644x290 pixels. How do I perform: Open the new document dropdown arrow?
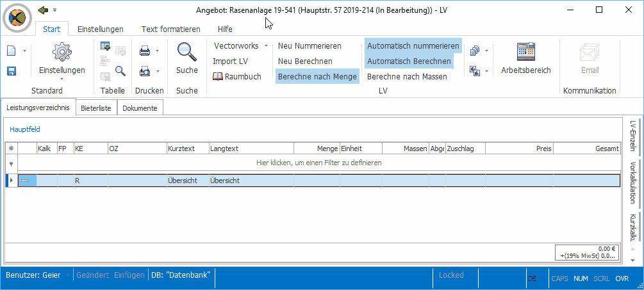pos(25,51)
